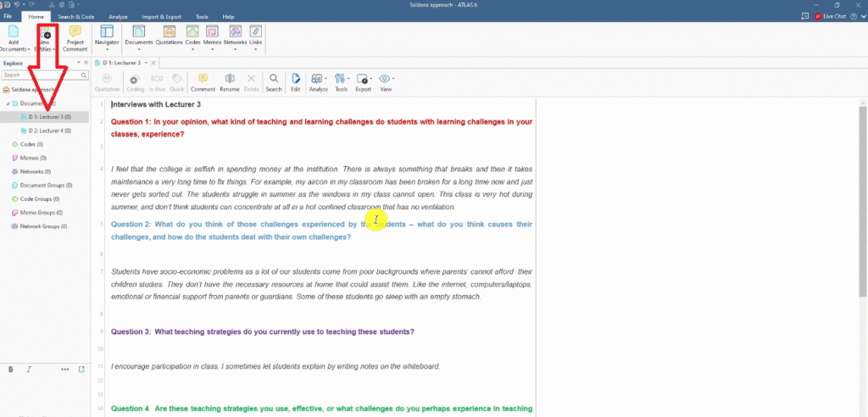
Task: Click the Comment icon in document toolbar
Action: (x=203, y=82)
